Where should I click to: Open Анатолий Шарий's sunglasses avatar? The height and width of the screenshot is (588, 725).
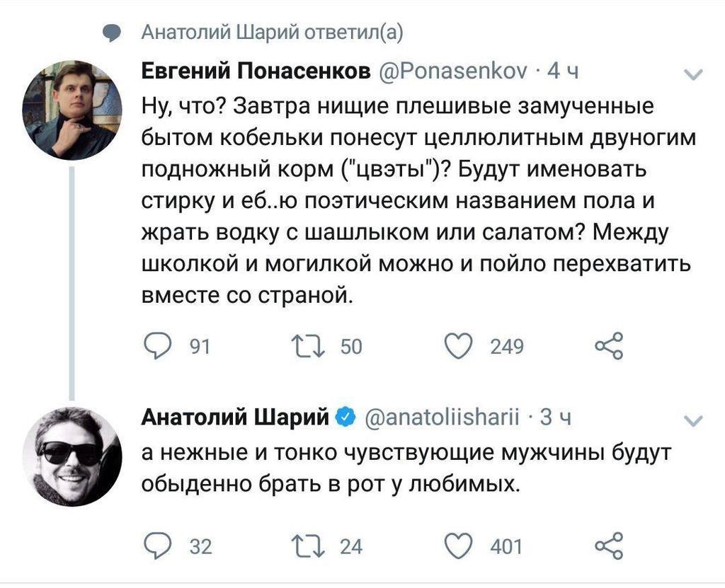click(x=69, y=456)
